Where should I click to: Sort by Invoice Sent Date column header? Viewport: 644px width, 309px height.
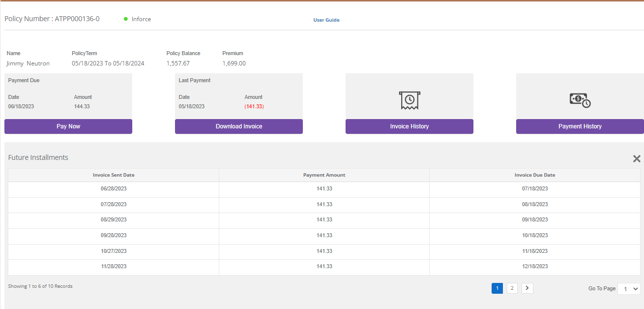[x=114, y=175]
